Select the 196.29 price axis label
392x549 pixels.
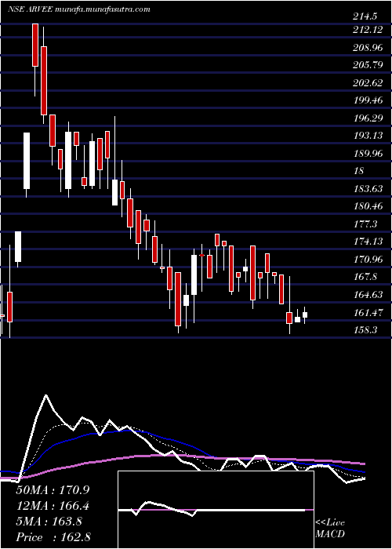(368, 118)
